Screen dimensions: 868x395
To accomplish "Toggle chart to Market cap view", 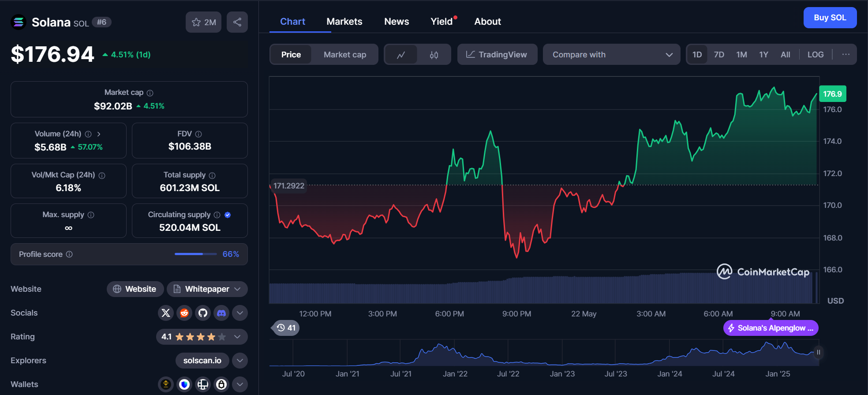I will click(344, 55).
